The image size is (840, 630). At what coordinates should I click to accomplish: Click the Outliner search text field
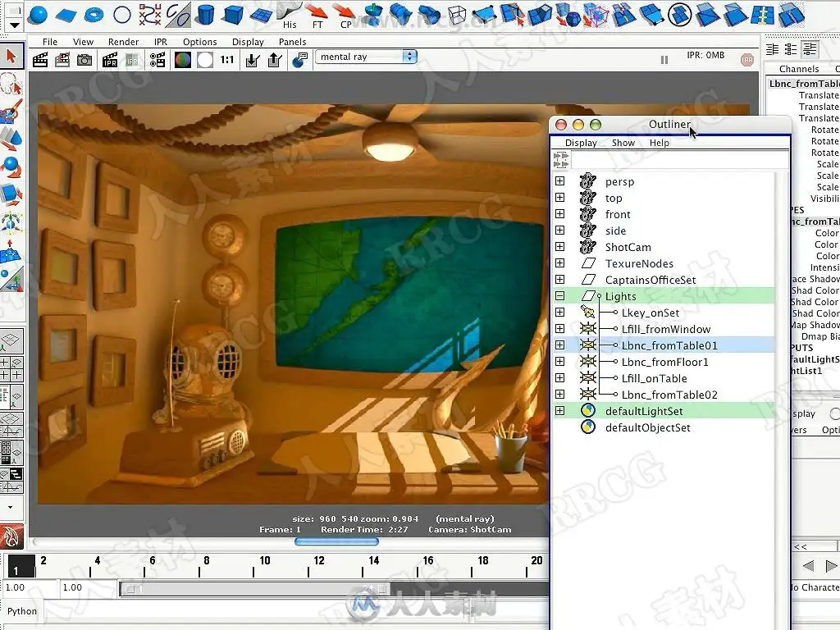coord(679,160)
